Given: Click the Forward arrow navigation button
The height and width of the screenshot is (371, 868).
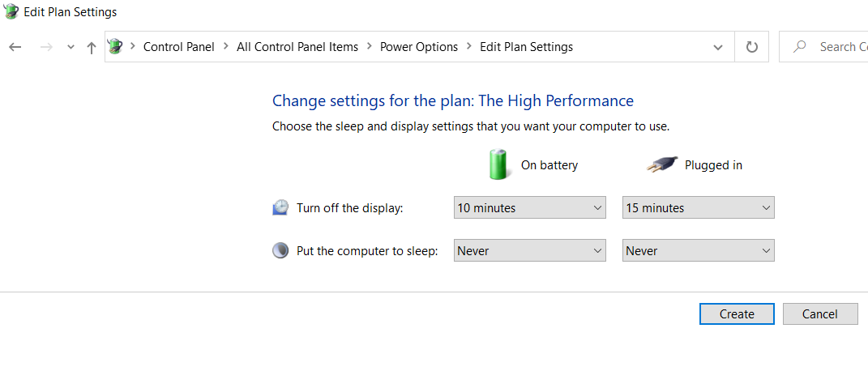Looking at the screenshot, I should [x=46, y=47].
